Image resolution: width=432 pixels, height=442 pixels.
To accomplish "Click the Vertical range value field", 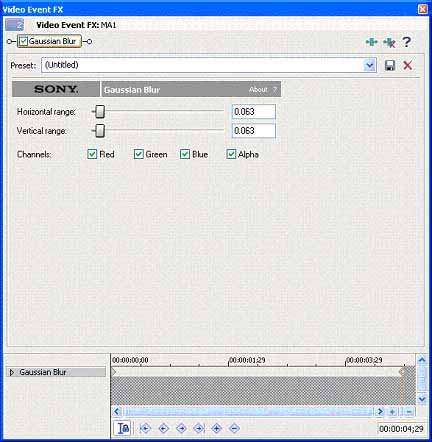I will click(x=254, y=131).
